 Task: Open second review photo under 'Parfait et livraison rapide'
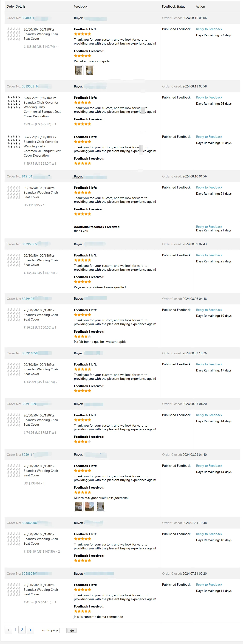90,70
